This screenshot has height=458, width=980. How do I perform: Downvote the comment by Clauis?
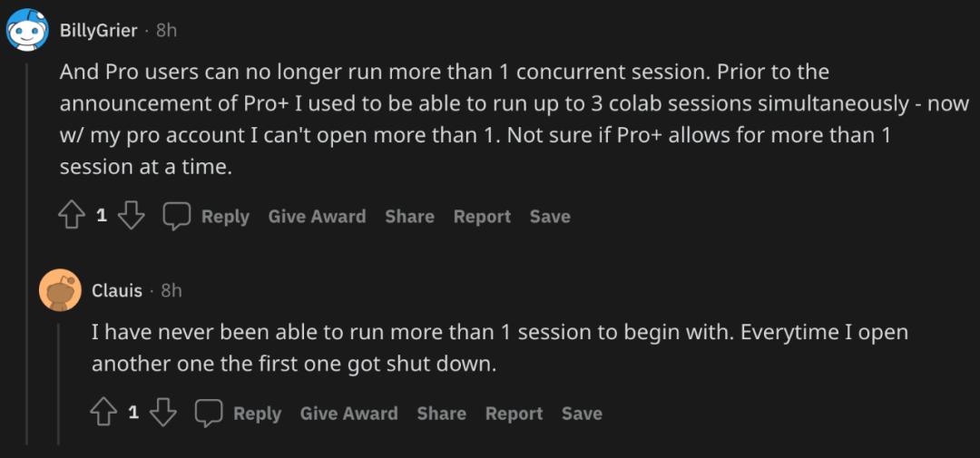(163, 413)
